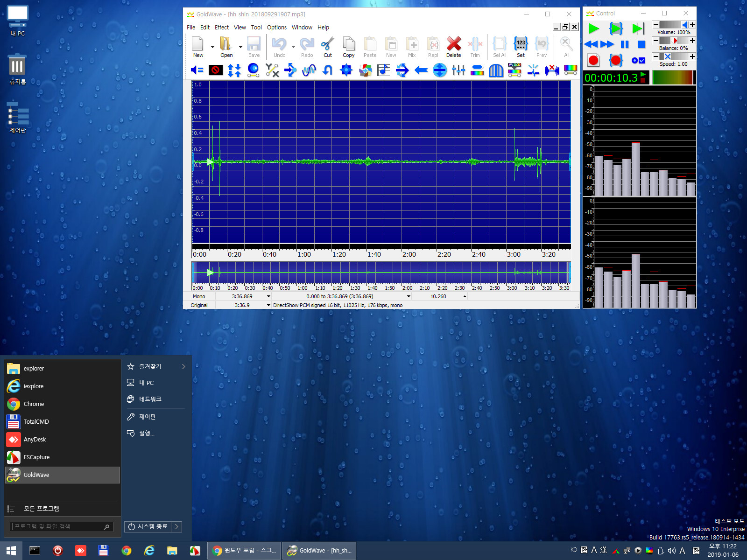
Task: Click the up arrow beside 10.260
Action: coord(465,296)
